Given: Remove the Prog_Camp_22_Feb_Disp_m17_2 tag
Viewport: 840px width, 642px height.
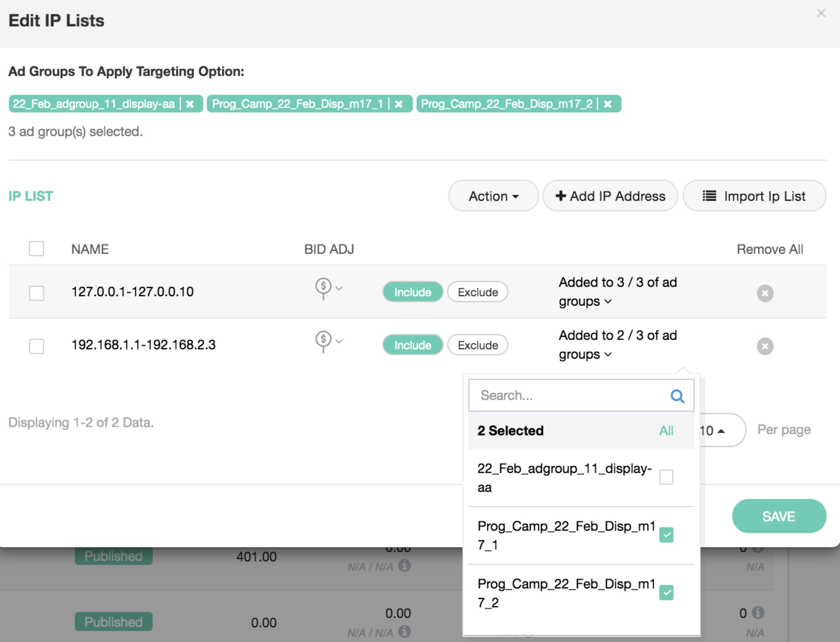Looking at the screenshot, I should tap(608, 104).
